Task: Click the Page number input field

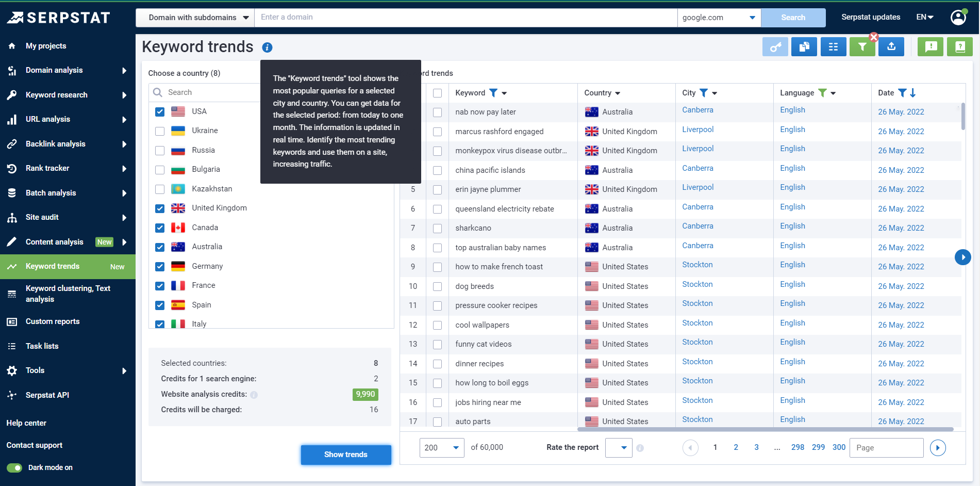Action: tap(886, 447)
